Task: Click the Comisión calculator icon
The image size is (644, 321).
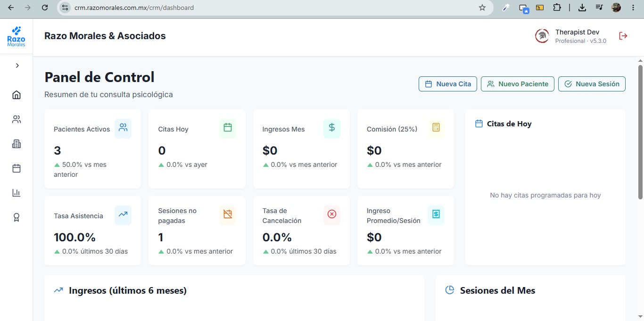Action: pyautogui.click(x=436, y=127)
